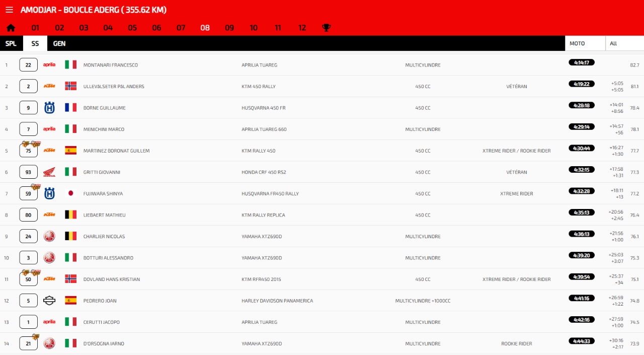Viewport: 644px width, 355px height.
Task: Click MULTICYLINDRE +1000CC class text
Action: point(423,301)
